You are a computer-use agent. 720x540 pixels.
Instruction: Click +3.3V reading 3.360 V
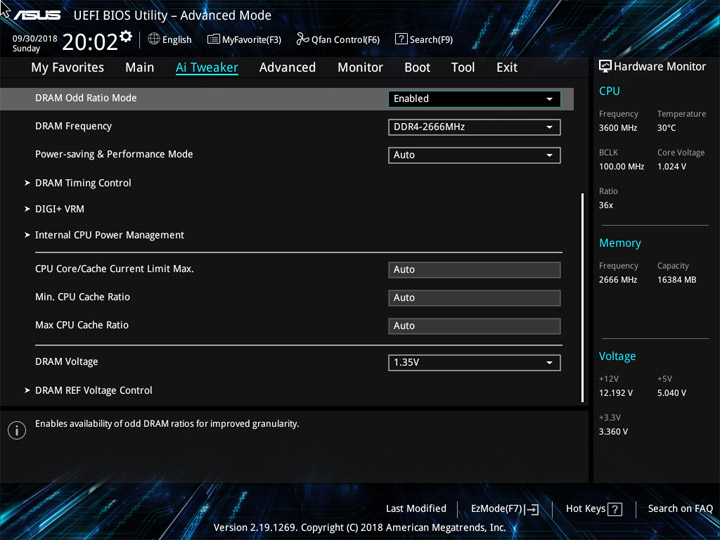click(613, 432)
